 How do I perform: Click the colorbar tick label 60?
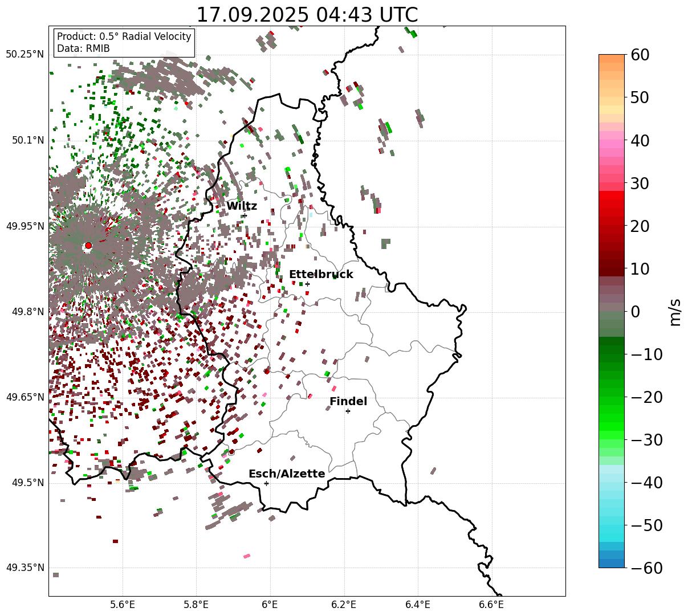tap(640, 55)
